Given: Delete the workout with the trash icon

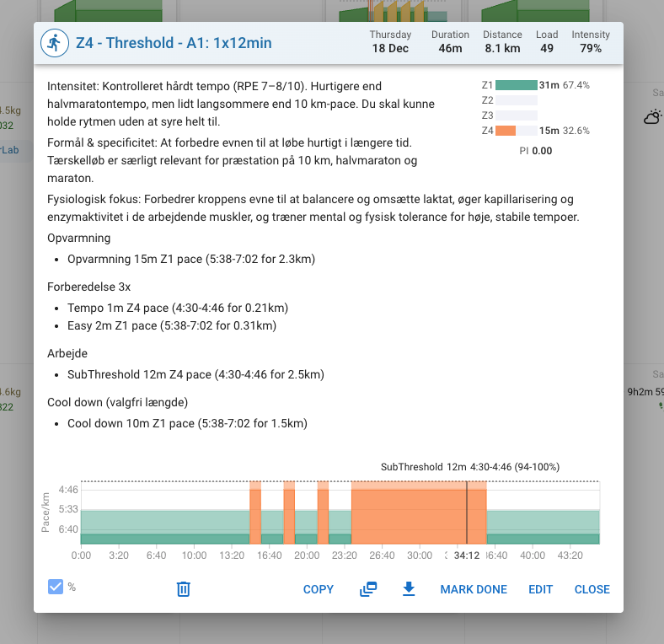Looking at the screenshot, I should (x=183, y=589).
